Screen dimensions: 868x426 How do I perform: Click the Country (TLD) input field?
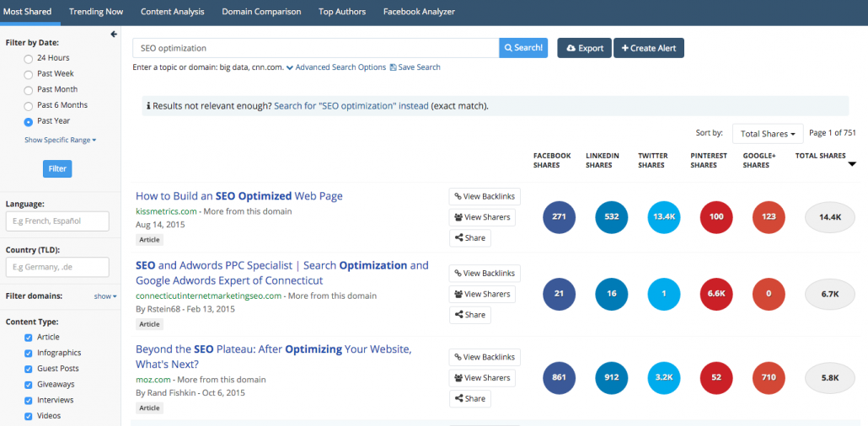point(57,267)
